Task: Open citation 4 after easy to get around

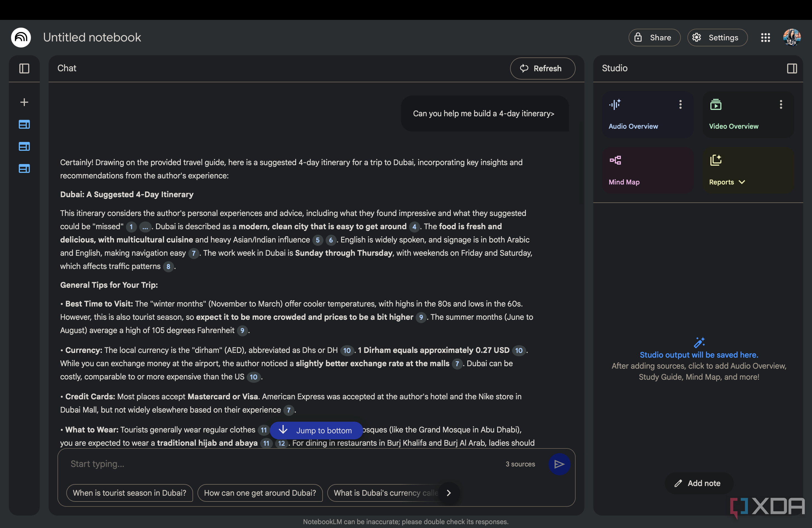Action: tap(414, 227)
